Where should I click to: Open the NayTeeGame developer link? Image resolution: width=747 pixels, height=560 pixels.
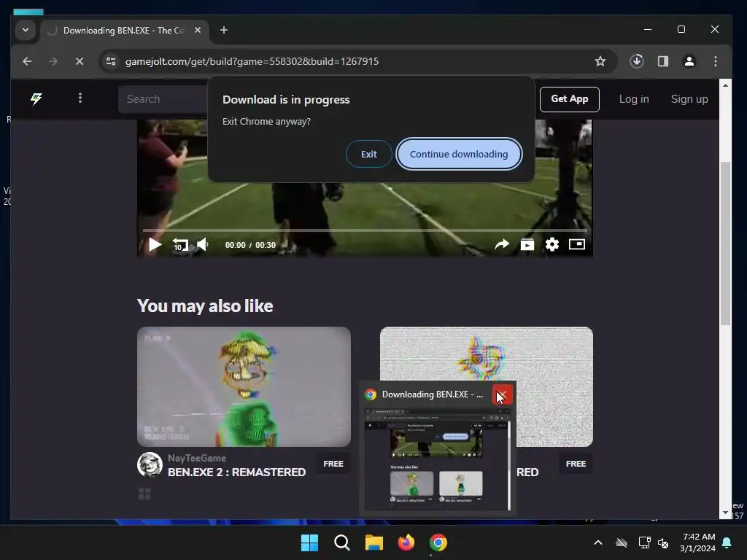pyautogui.click(x=197, y=458)
